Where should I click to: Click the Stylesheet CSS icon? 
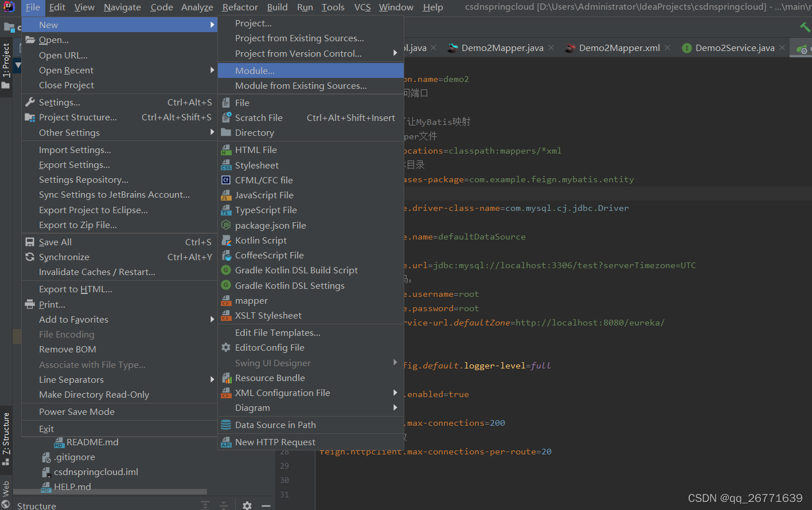226,165
